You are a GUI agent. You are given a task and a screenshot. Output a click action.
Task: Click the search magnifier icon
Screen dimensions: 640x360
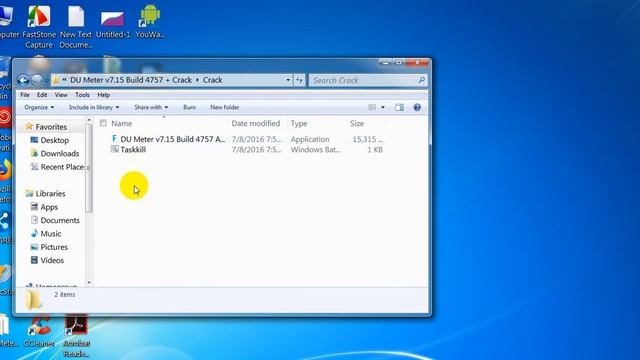(x=422, y=80)
